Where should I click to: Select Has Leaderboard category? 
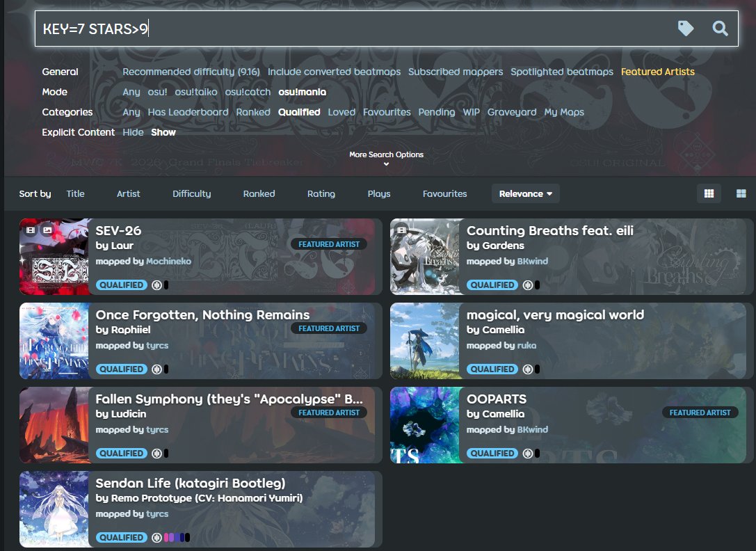tap(188, 112)
